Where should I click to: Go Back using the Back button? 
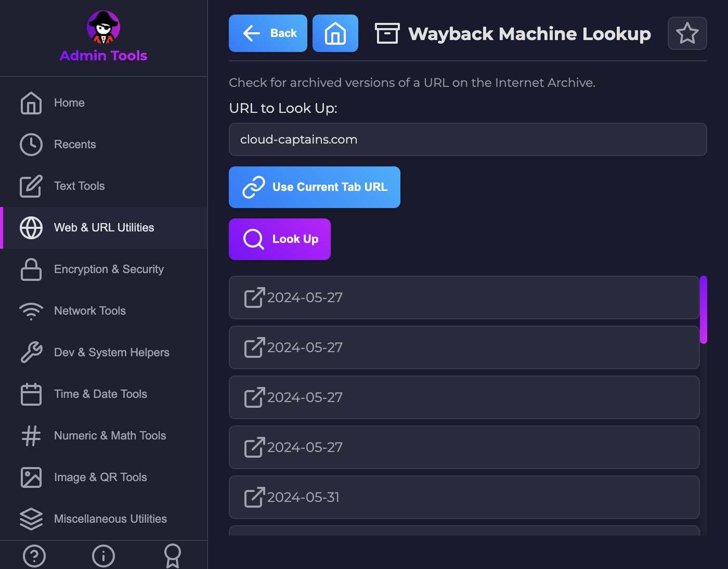coord(268,33)
